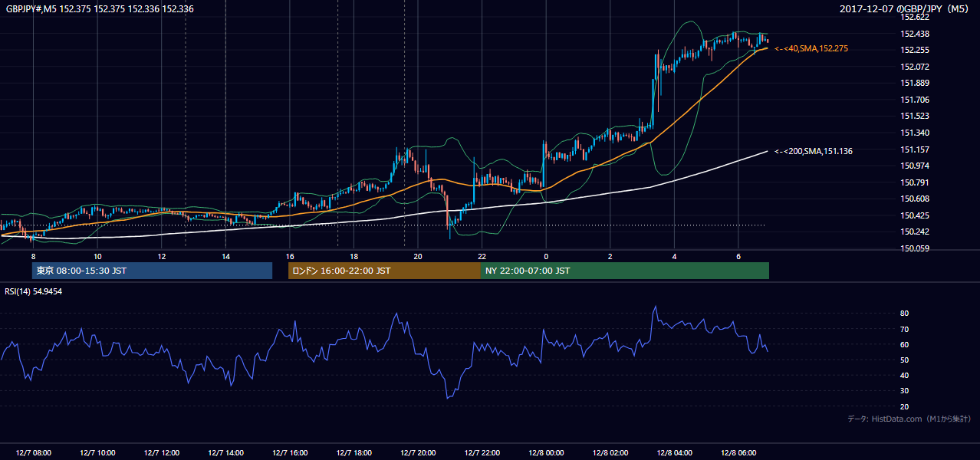Click the London 16:00-22:00 JST session bar
The image size is (980, 460).
click(384, 271)
